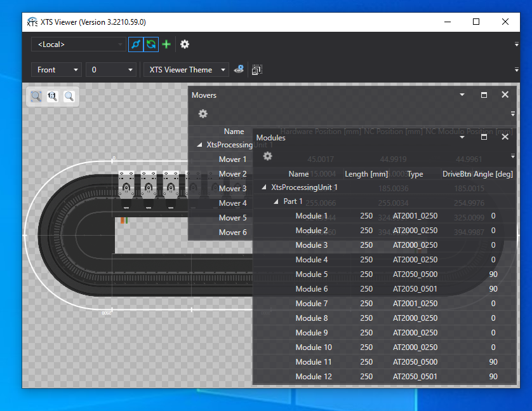
Task: Select Module 1 row
Action: pos(385,216)
